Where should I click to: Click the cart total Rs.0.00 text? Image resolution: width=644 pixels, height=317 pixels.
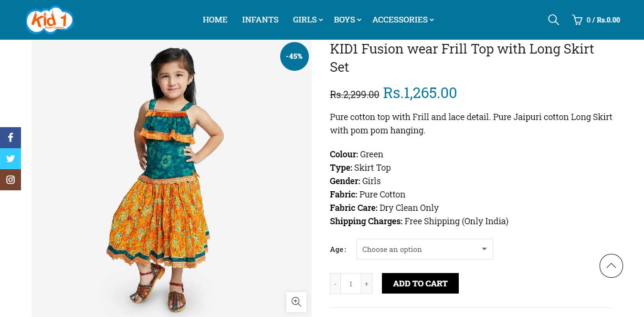(603, 20)
